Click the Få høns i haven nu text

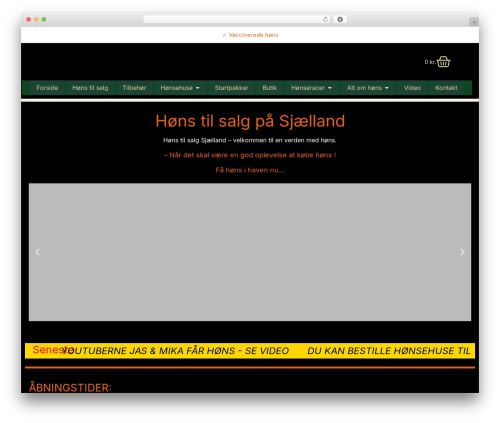(x=250, y=170)
